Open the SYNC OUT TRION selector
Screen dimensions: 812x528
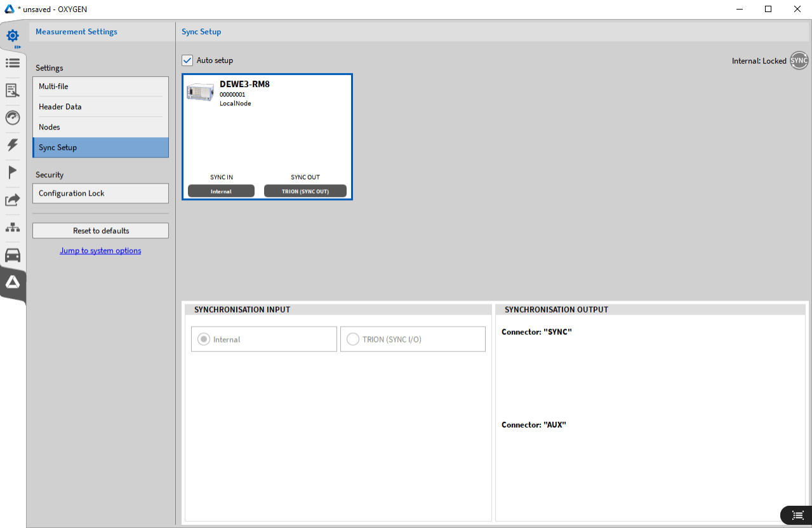point(305,191)
